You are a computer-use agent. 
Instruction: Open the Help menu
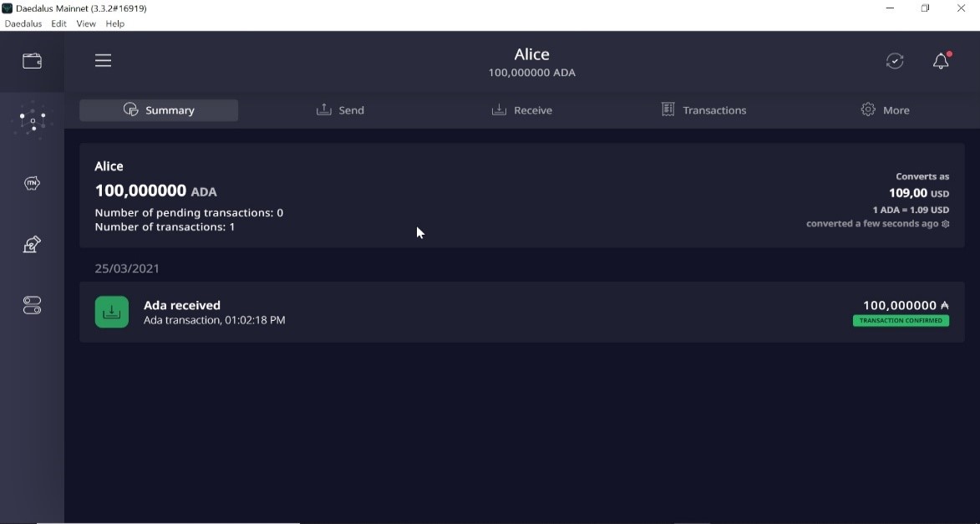point(115,23)
